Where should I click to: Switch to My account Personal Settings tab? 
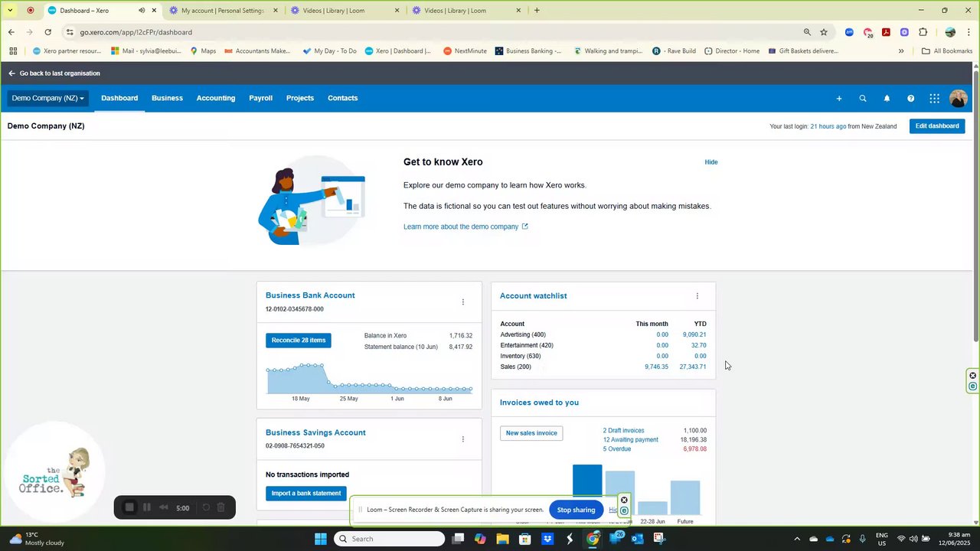click(221, 11)
